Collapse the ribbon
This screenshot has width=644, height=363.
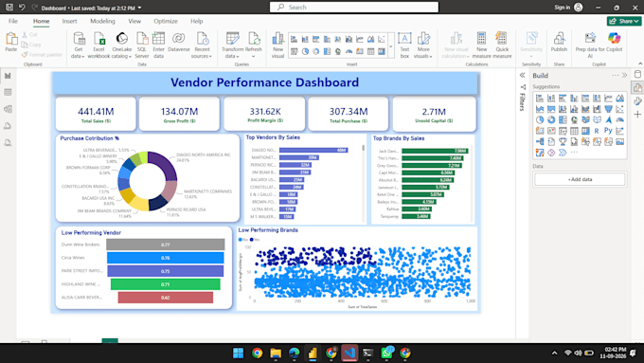click(x=640, y=64)
